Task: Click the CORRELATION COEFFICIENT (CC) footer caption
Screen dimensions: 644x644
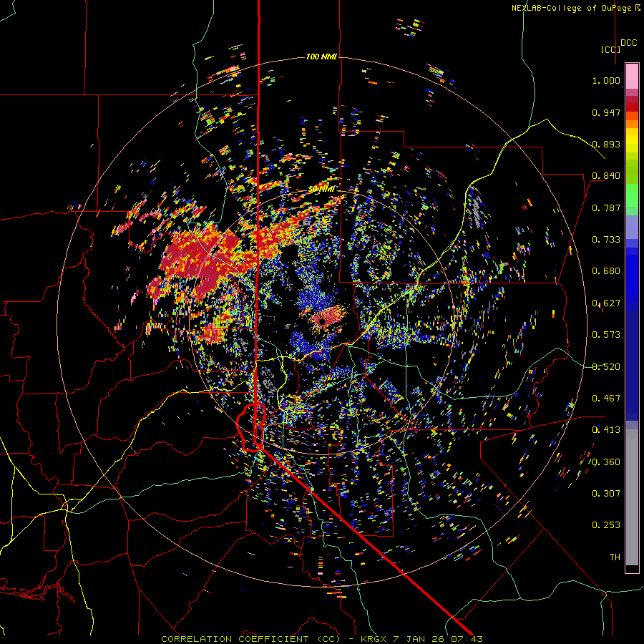Action: point(251,639)
